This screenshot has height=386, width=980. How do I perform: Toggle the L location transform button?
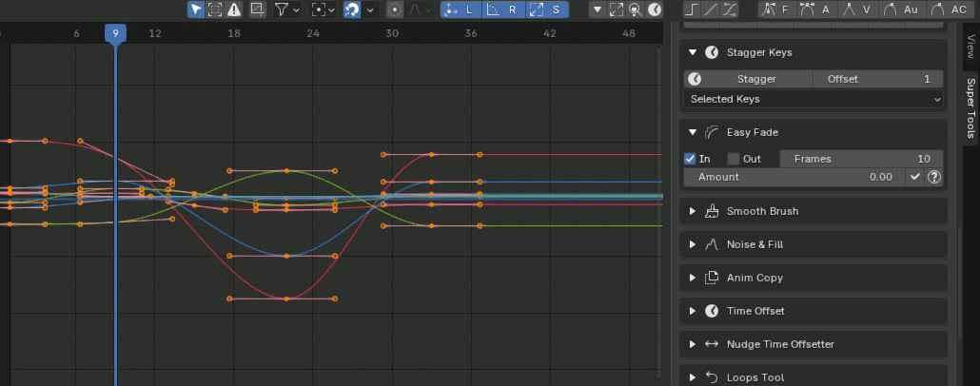pos(461,10)
